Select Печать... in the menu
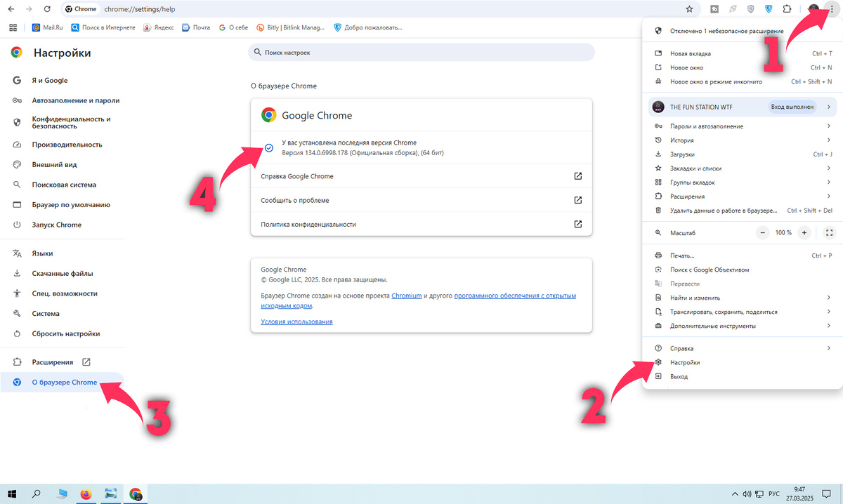843x504 pixels. (x=743, y=256)
